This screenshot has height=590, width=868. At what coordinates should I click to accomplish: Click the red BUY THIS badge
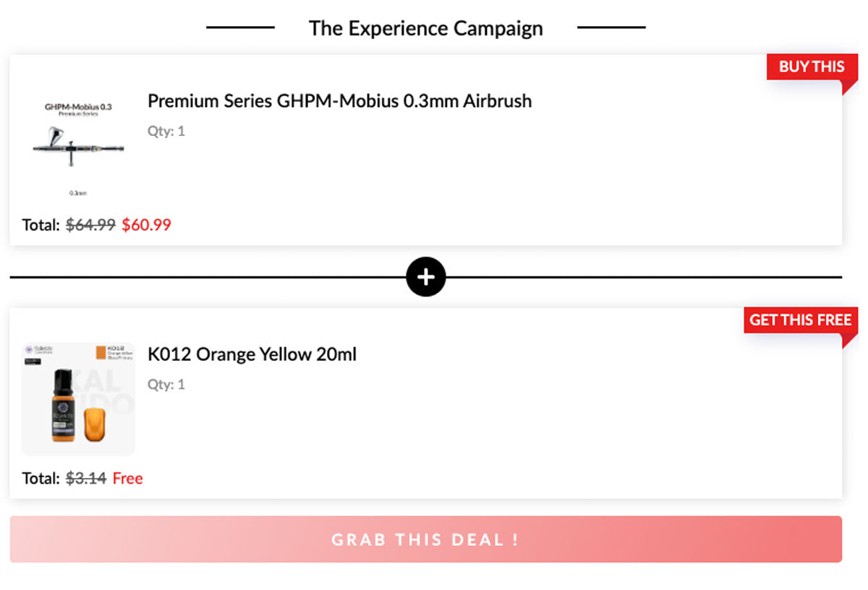[x=812, y=67]
